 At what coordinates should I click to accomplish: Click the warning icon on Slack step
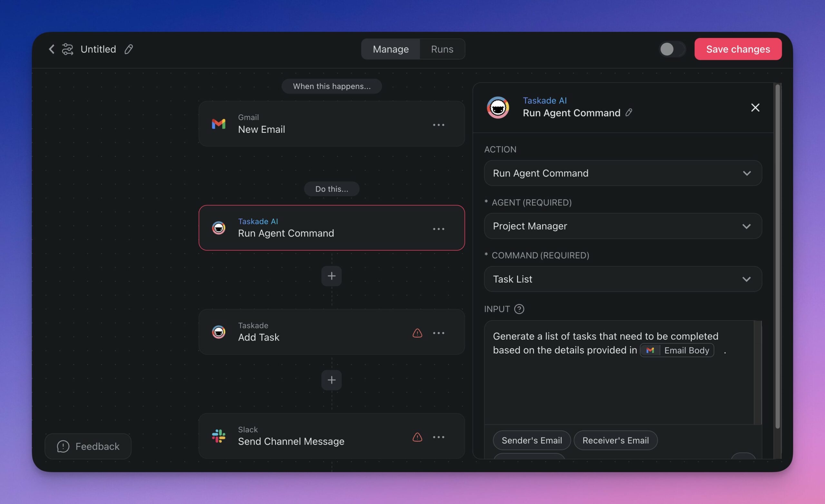pos(417,437)
